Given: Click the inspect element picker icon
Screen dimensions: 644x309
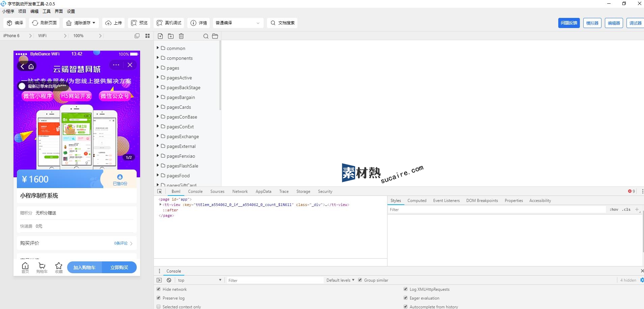Looking at the screenshot, I should [160, 191].
